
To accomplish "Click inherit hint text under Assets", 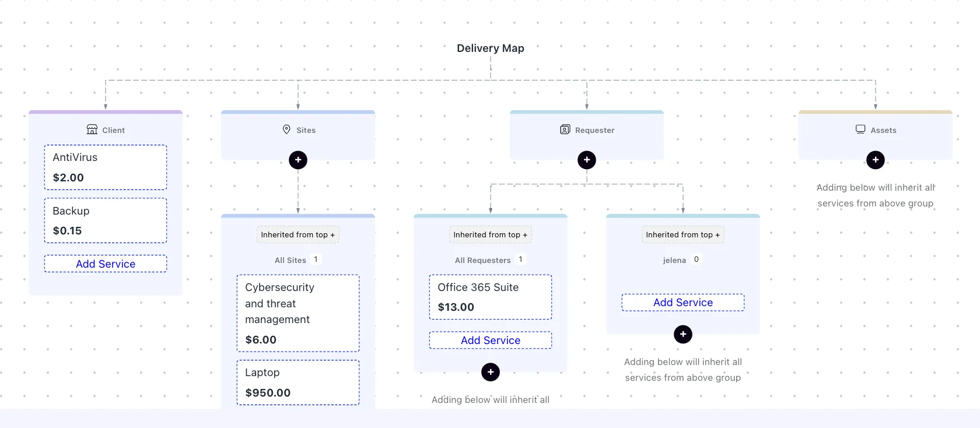I will tap(876, 195).
